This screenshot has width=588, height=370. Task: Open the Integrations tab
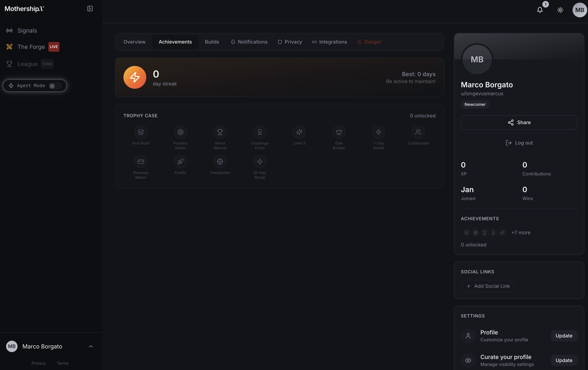(x=329, y=42)
